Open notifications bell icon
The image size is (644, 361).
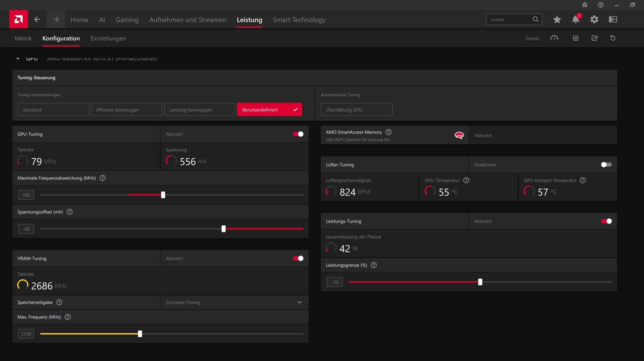click(x=575, y=19)
